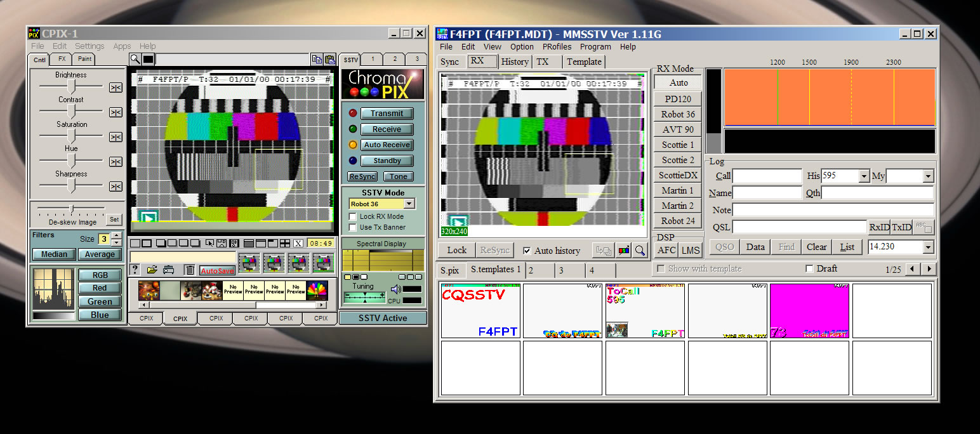This screenshot has height=434, width=980.
Task: Click the paste image icon in ChromaPIX
Action: pos(329,60)
